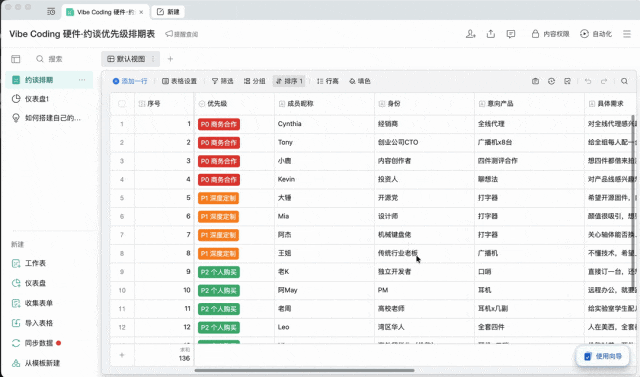Click the undo arrow icon

pyautogui.click(x=588, y=81)
